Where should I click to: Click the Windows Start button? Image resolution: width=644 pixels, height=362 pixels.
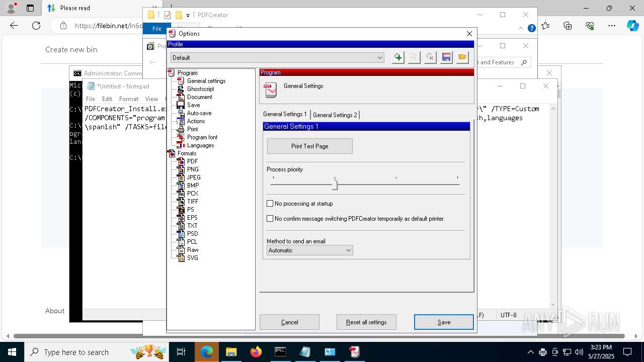12,352
